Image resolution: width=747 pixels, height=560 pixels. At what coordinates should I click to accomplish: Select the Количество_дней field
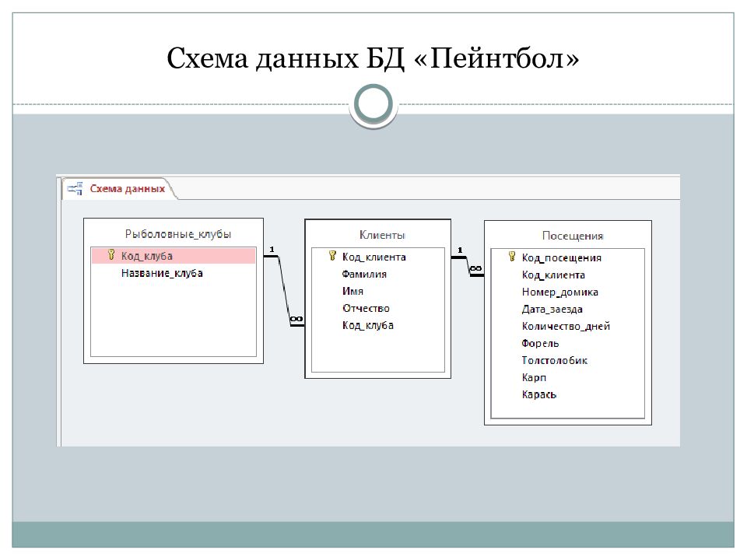tap(566, 327)
